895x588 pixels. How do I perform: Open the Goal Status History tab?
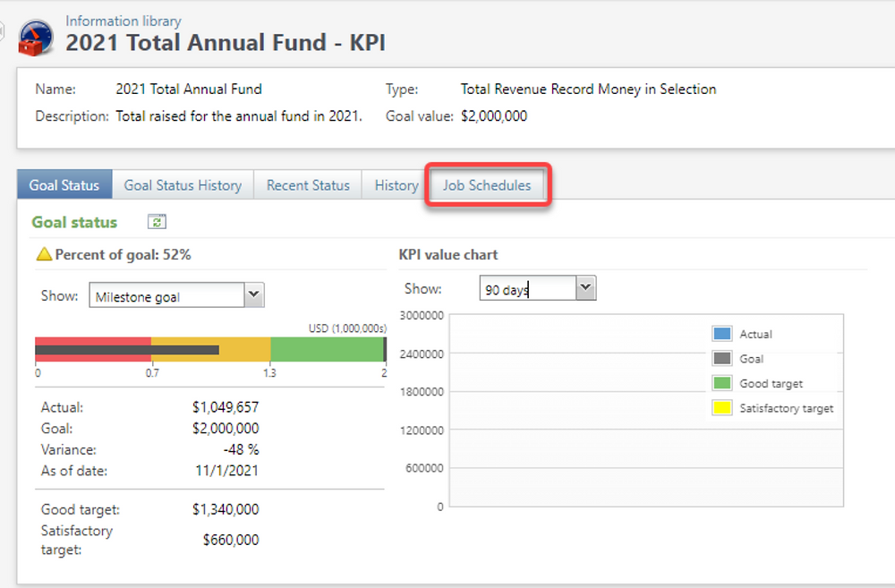tap(182, 184)
